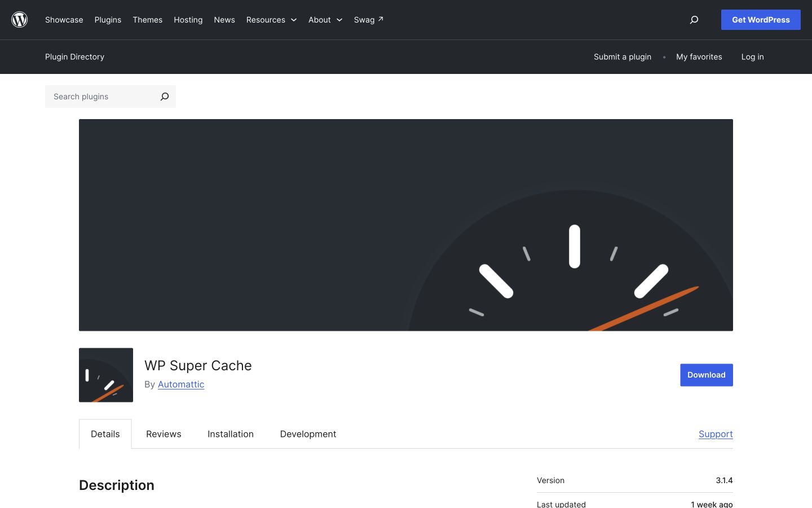The width and height of the screenshot is (812, 508).
Task: Click Submit a plugin link
Action: [x=623, y=57]
